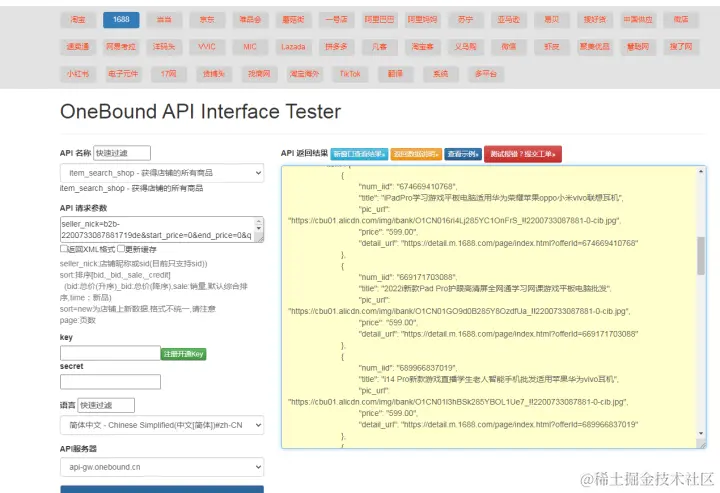Click the orange return data description button
Screen dimensions: 720x493
click(x=416, y=154)
